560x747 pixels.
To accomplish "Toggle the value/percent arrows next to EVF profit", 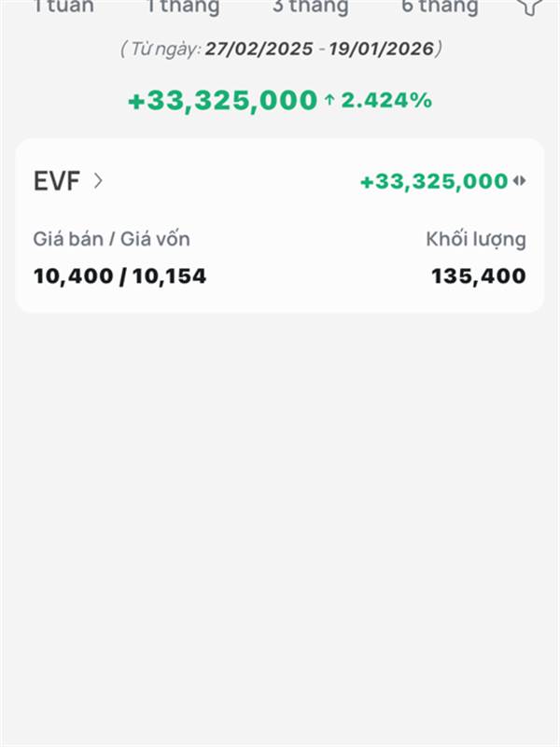I will (520, 181).
